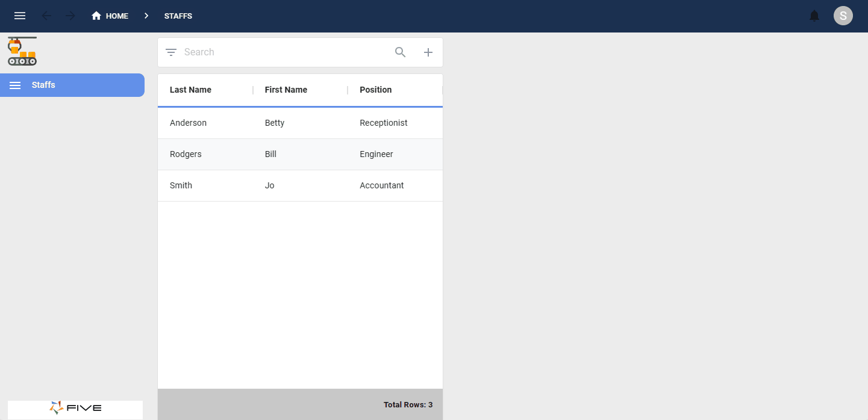The height and width of the screenshot is (420, 868).
Task: Select the Smith cell
Action: tap(181, 185)
